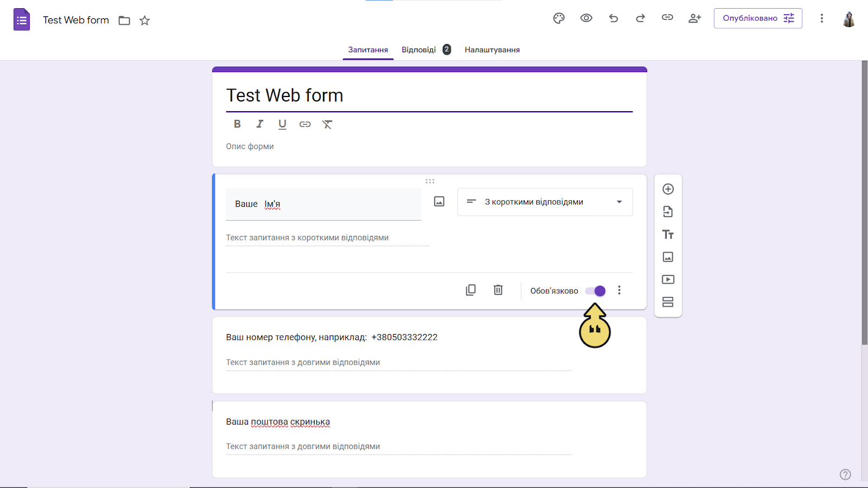Image resolution: width=868 pixels, height=488 pixels.
Task: Add collaborators to the form
Action: coord(694,18)
